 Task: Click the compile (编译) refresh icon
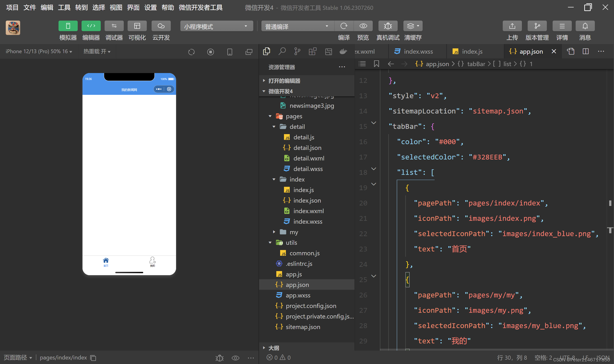pyautogui.click(x=344, y=26)
